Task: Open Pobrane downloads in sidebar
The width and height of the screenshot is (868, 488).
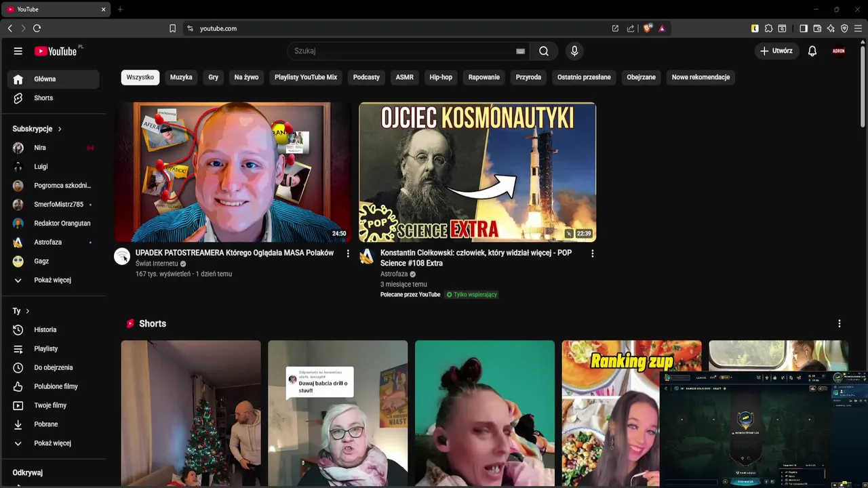Action: 54,425
